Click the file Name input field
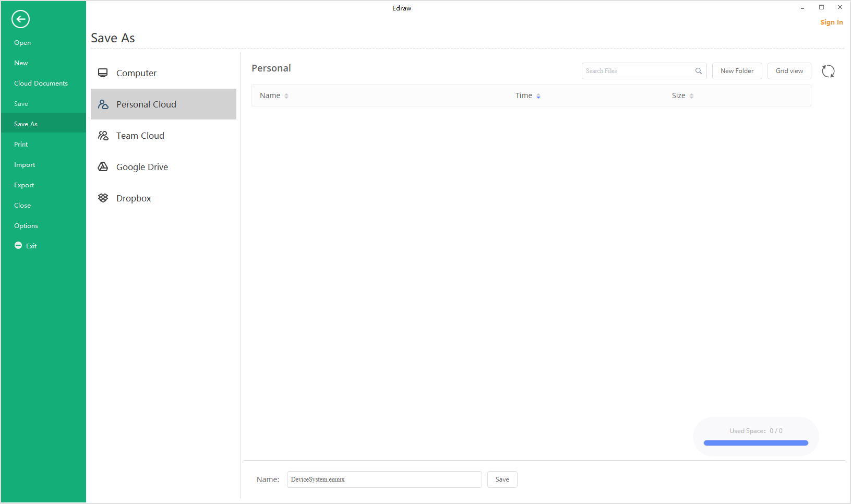This screenshot has height=504, width=851. point(384,479)
